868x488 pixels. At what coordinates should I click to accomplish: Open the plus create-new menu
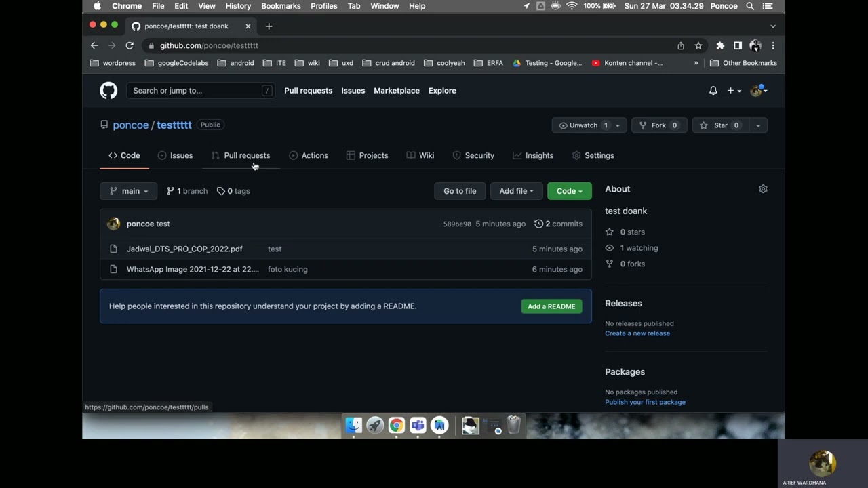coord(734,91)
